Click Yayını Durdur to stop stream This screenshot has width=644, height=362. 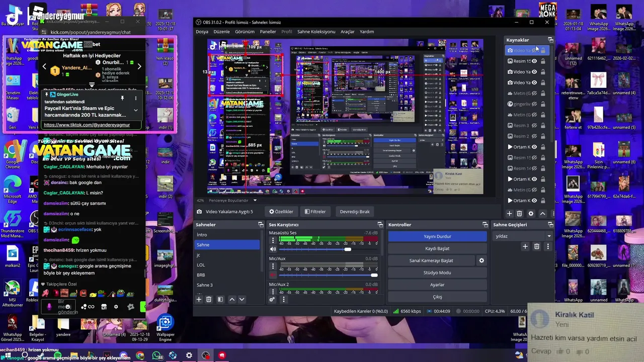coord(437,236)
